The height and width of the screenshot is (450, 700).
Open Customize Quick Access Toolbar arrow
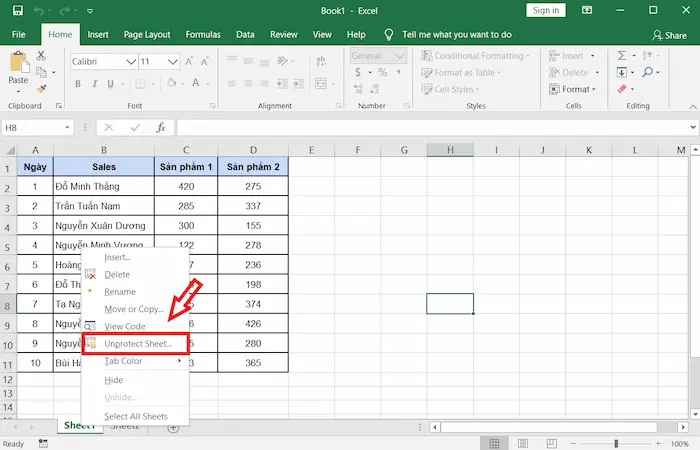(x=90, y=11)
